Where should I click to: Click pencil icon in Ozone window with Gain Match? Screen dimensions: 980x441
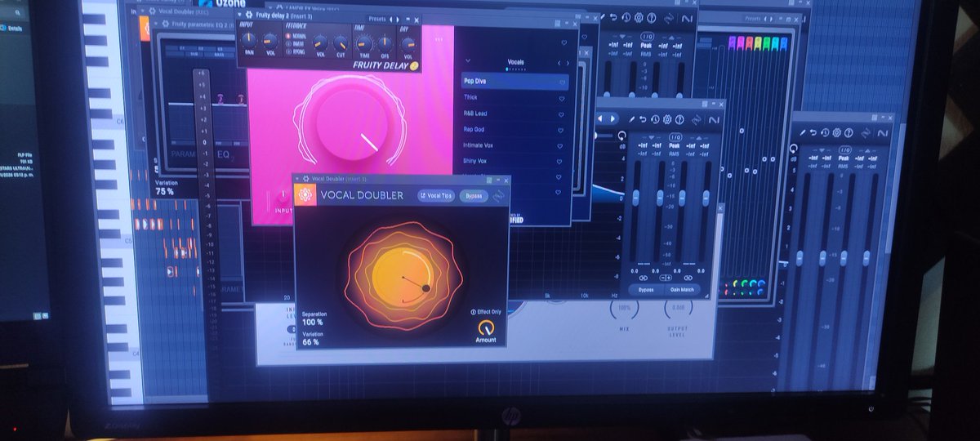point(632,119)
